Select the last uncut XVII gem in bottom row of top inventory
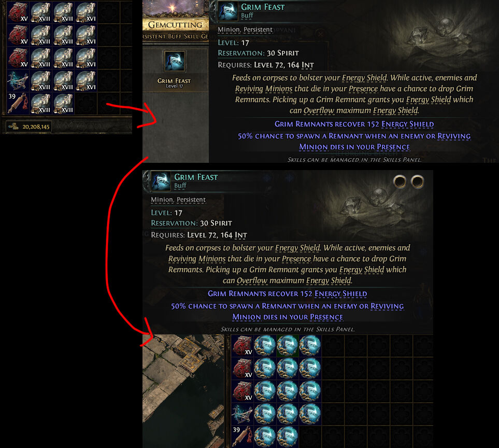Image resolution: width=499 pixels, height=448 pixels. pyautogui.click(x=63, y=104)
